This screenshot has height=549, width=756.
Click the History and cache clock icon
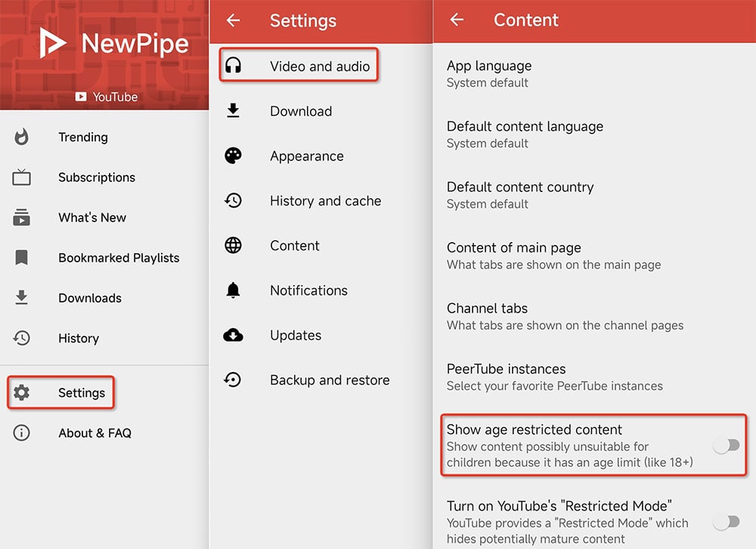click(x=234, y=200)
